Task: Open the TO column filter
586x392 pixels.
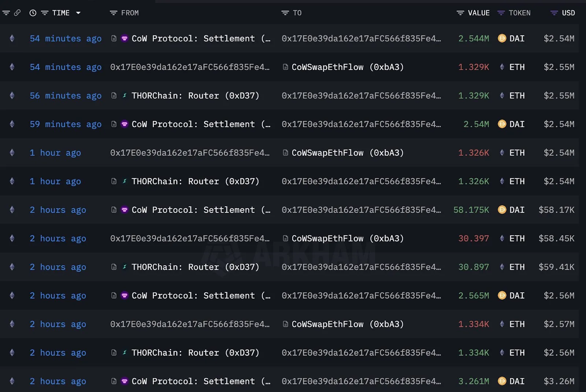Action: (285, 13)
